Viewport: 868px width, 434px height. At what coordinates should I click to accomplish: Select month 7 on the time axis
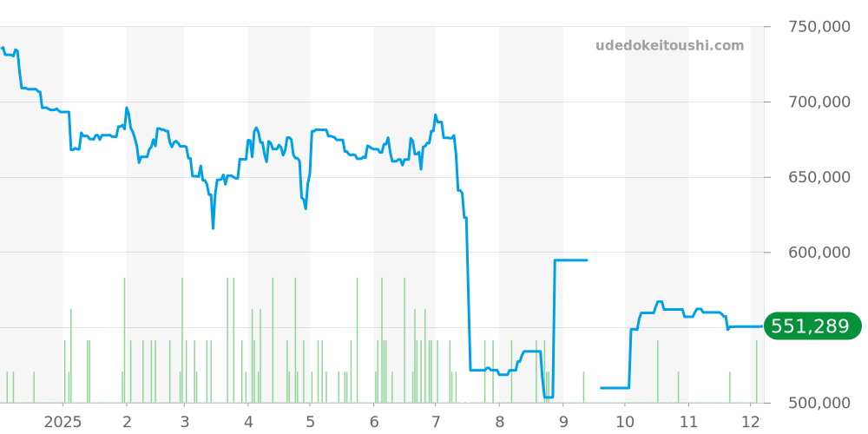coord(436,422)
